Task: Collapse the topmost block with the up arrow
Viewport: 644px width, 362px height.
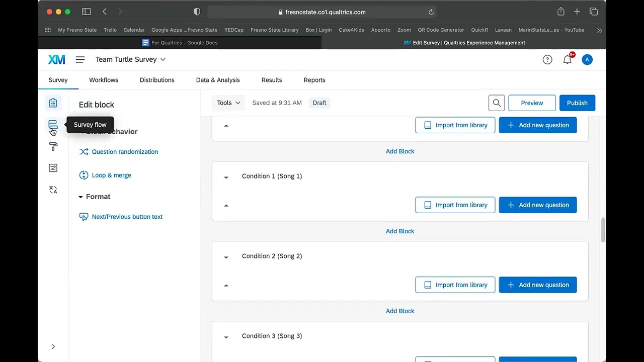Action: 226,125
